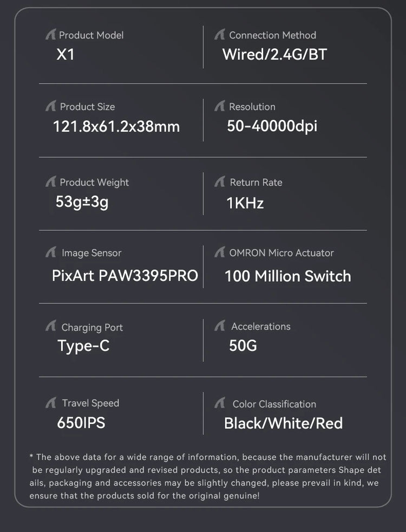
Task: Click the icon beside Charging Port
Action: coord(50,327)
